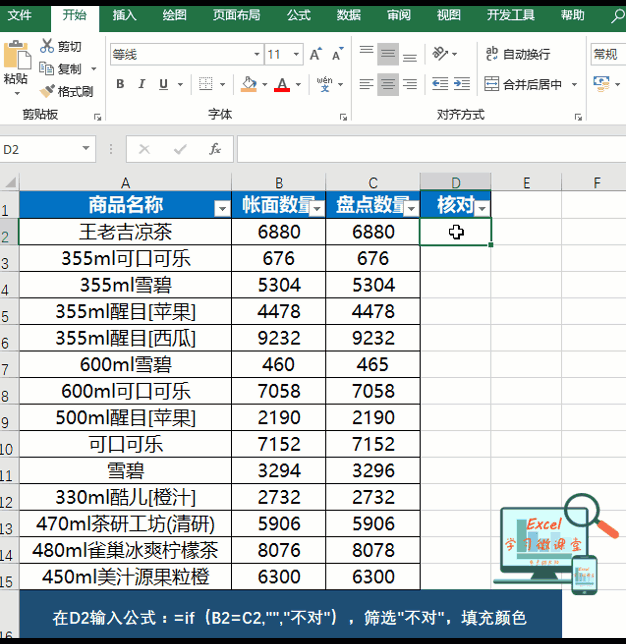Switch to the 视图 tab
The width and height of the screenshot is (626, 644).
tap(449, 16)
